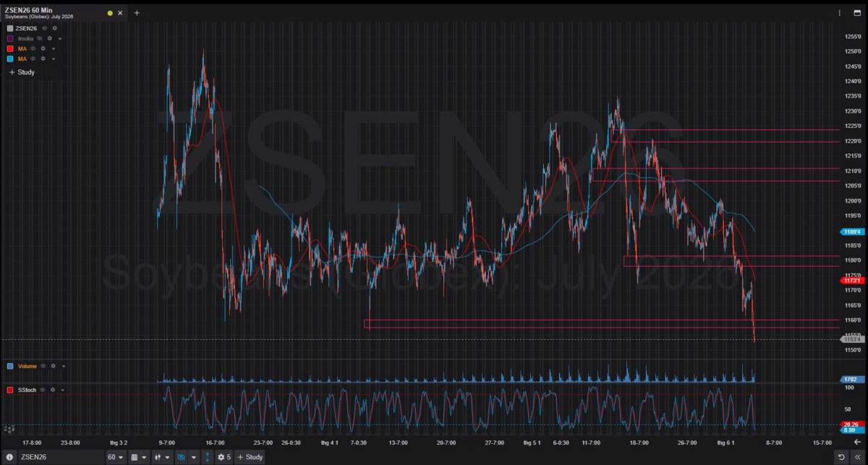
Task: Toggle the Imoku study visibility
Action: coord(41,38)
